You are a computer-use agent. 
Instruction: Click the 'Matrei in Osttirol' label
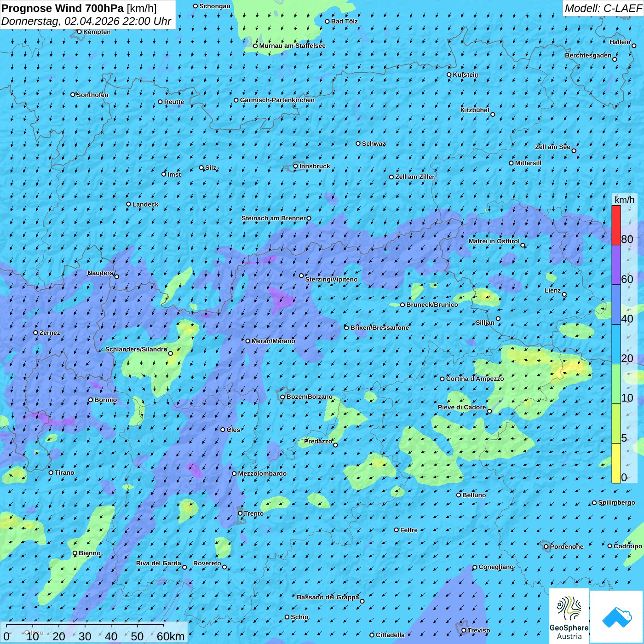494,241
